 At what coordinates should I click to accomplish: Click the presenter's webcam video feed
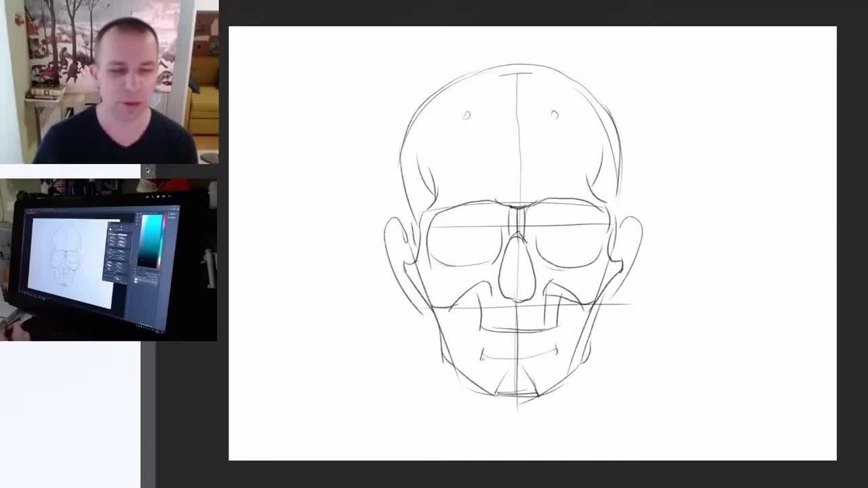coord(108,81)
